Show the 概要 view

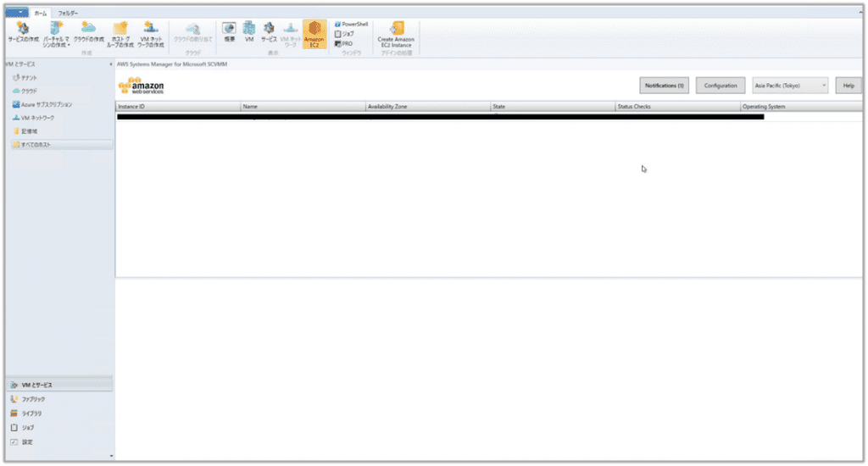pyautogui.click(x=229, y=32)
